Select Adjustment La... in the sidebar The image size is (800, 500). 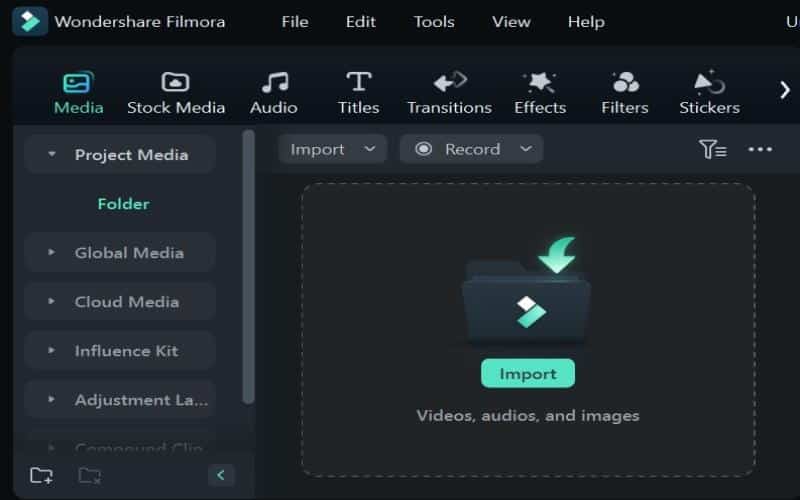click(x=119, y=399)
